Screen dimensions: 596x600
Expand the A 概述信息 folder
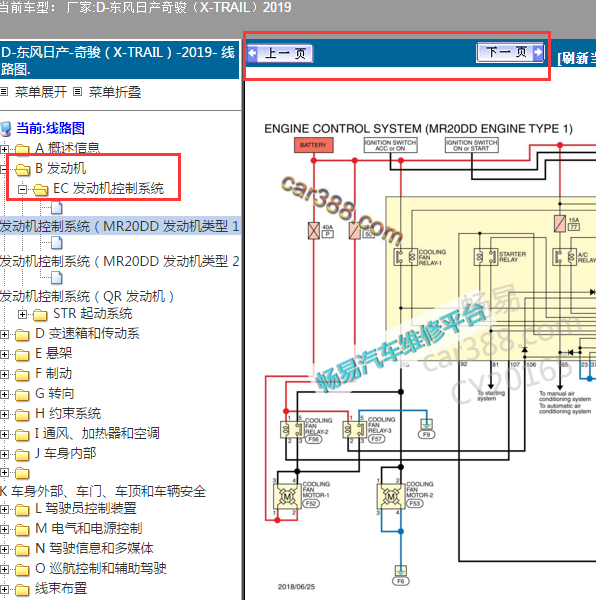pyautogui.click(x=4, y=148)
